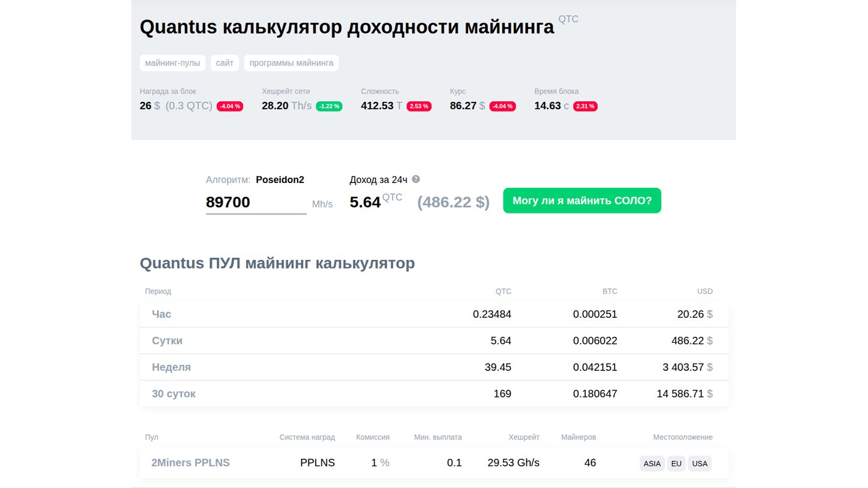
Task: Click the Могу ли я майнить СОЛО? button
Action: pyautogui.click(x=582, y=201)
